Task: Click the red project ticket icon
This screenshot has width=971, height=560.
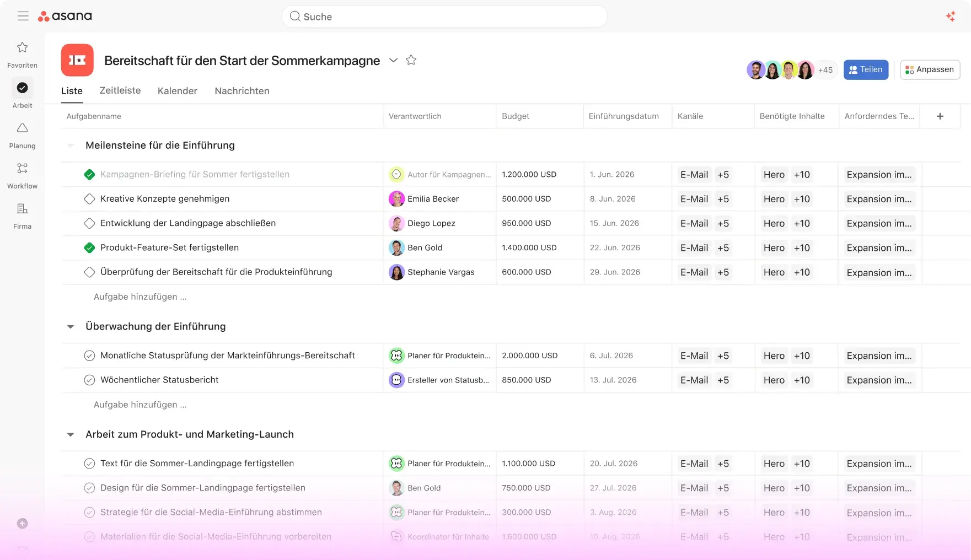Action: pyautogui.click(x=77, y=60)
